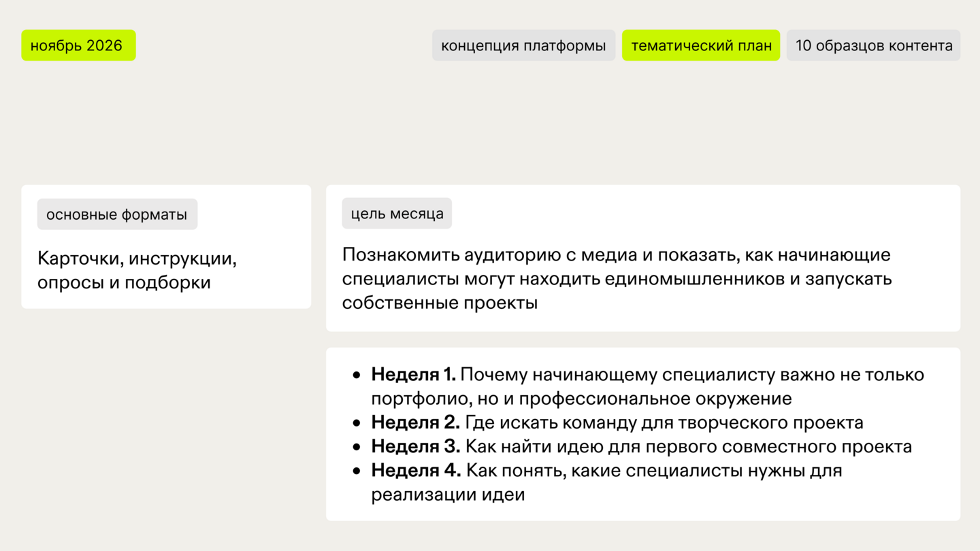This screenshot has height=551, width=980.
Task: Select the «концепция платформы» tab
Action: [x=523, y=46]
